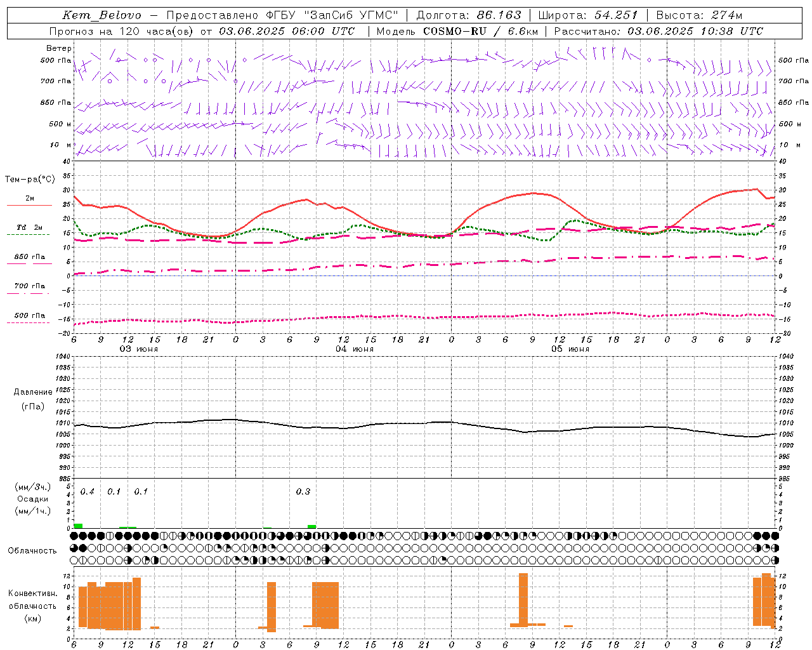Select the computed timestamp 03.06.2025 10:38 UTC

[x=695, y=31]
